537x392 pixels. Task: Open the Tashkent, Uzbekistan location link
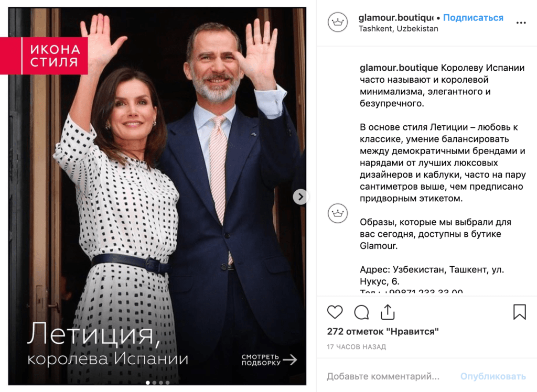coord(399,29)
